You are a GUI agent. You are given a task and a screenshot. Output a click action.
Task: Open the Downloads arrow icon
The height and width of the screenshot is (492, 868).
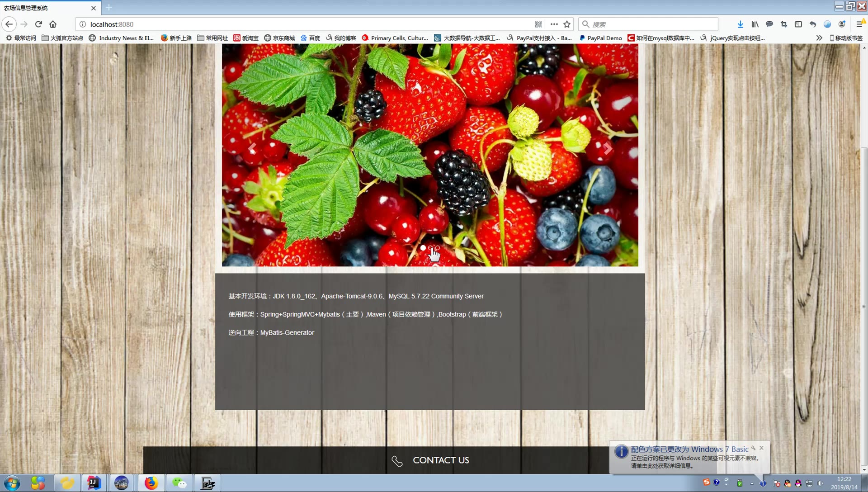pyautogui.click(x=740, y=24)
